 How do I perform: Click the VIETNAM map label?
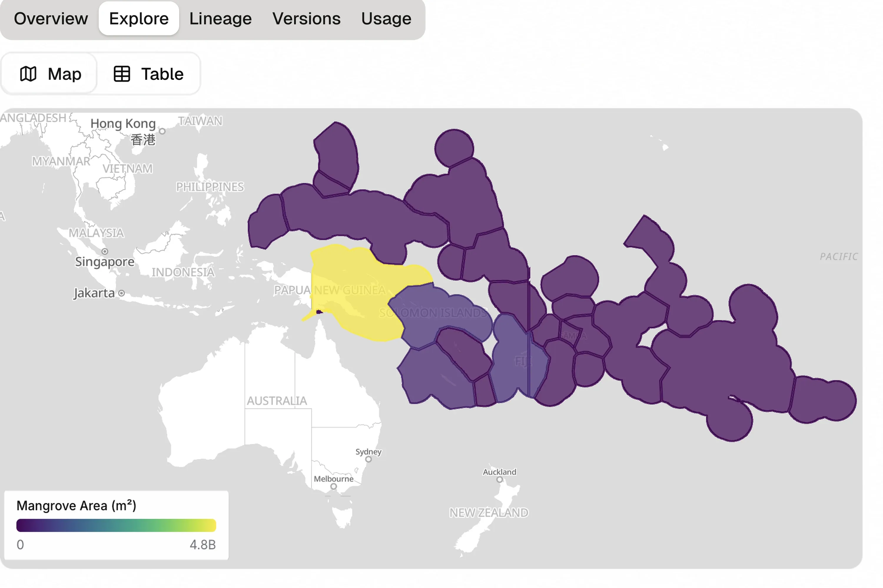click(128, 168)
